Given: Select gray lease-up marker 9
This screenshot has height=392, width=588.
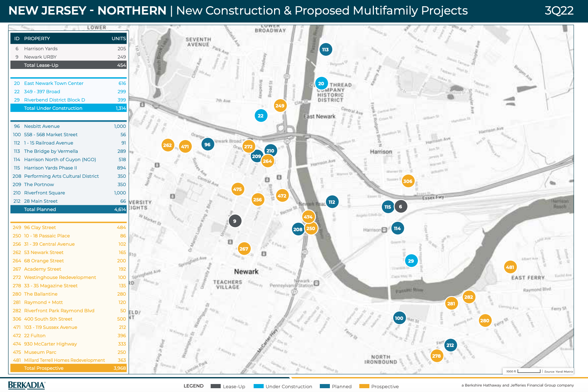Looking at the screenshot, I should click(x=235, y=221).
